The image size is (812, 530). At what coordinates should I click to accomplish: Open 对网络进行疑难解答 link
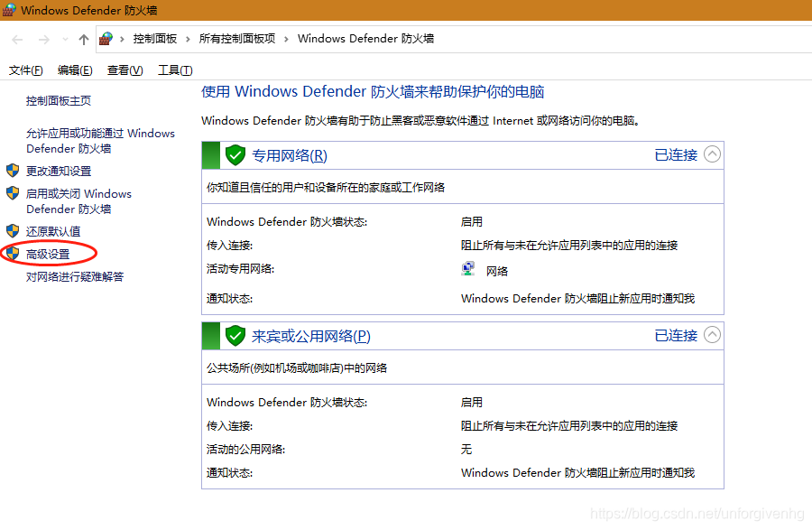[75, 276]
